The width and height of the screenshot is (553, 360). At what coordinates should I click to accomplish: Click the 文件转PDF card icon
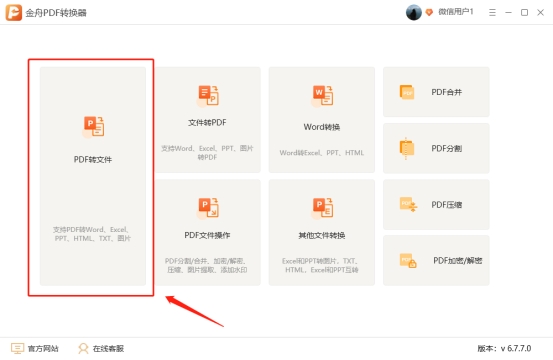[x=208, y=96]
